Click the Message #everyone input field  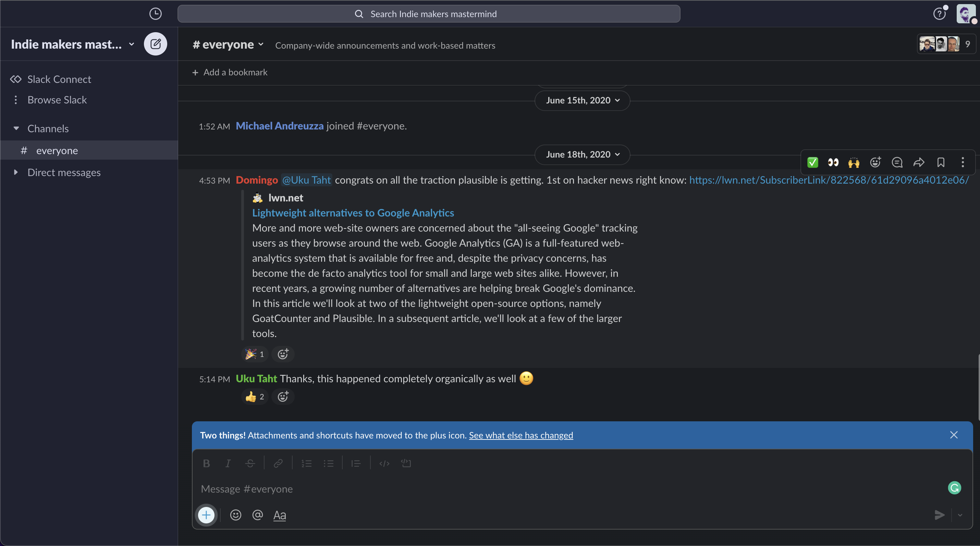coord(532,489)
